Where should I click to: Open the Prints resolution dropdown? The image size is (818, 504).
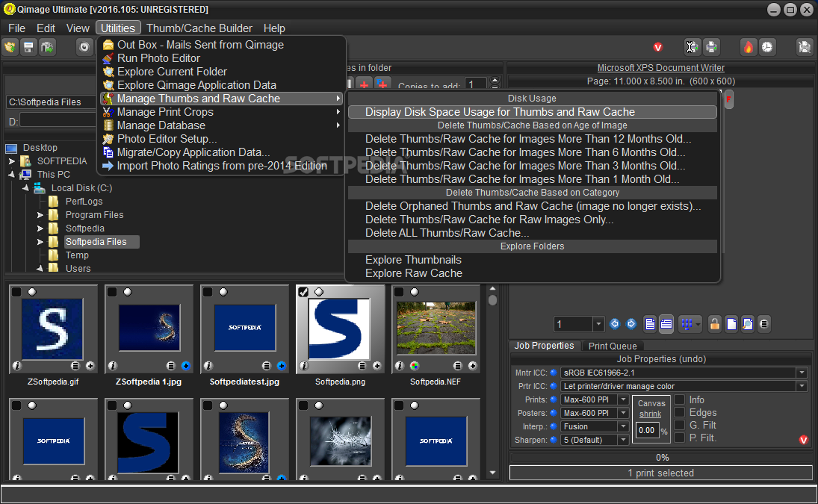click(x=623, y=399)
